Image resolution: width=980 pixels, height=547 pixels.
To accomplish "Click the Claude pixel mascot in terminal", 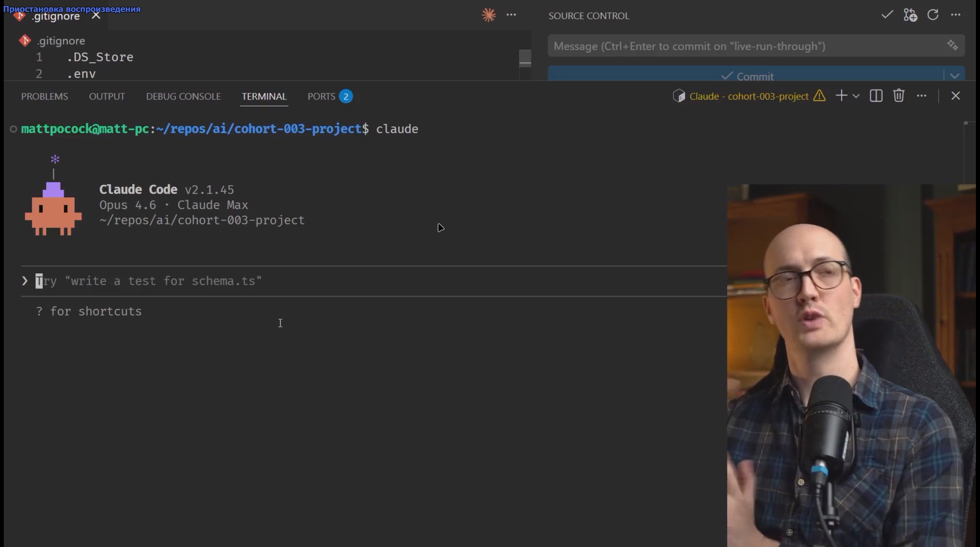I will (x=53, y=208).
